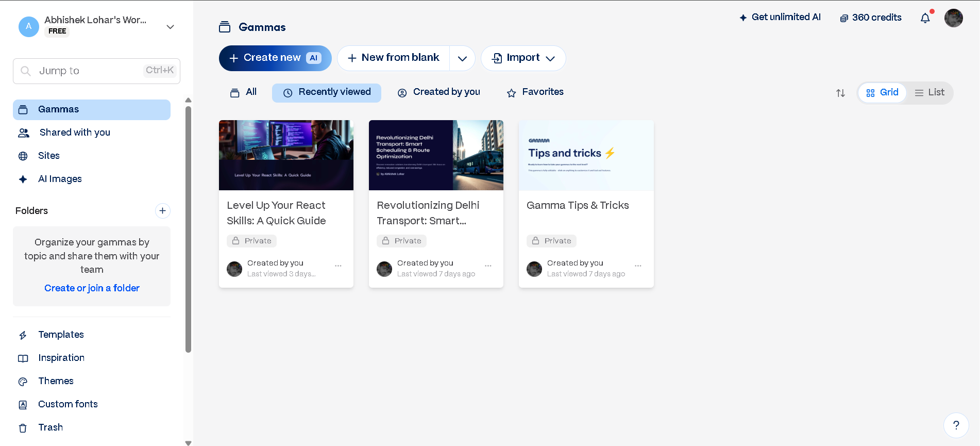Viewport: 980px width, 446px height.
Task: Open more options for Gamma Tips card
Action: click(x=638, y=266)
